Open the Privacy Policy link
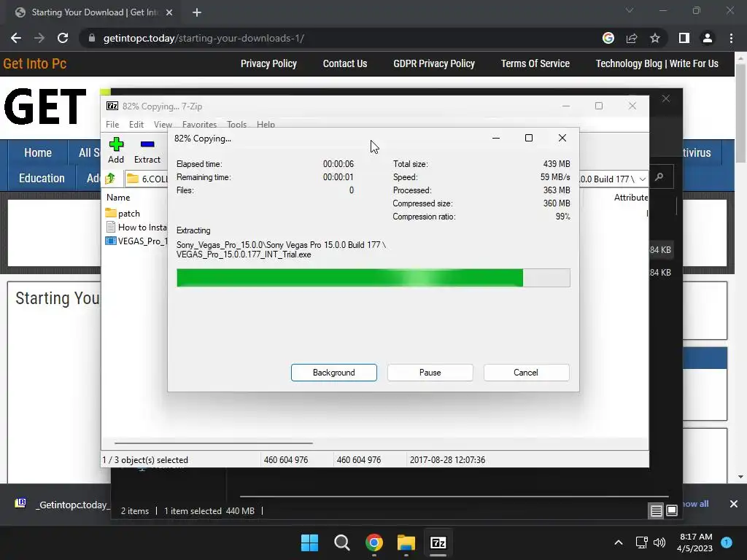This screenshot has height=560, width=747. (268, 63)
